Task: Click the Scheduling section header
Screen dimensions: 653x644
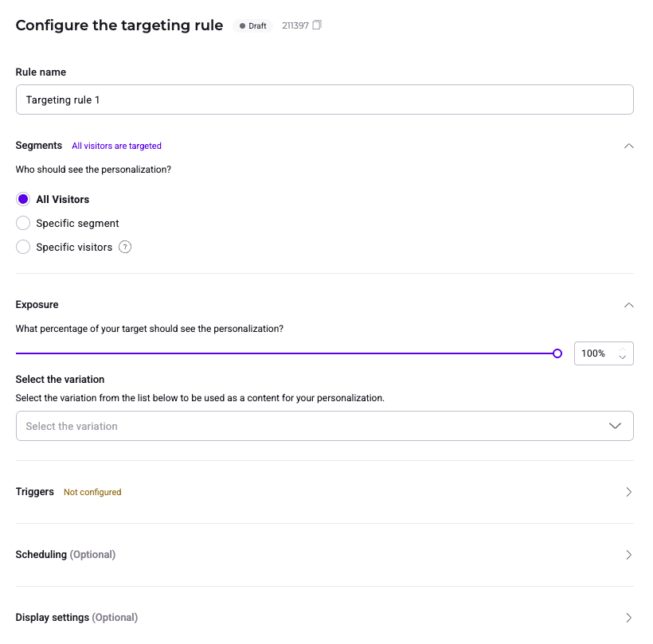Action: pos(65,554)
